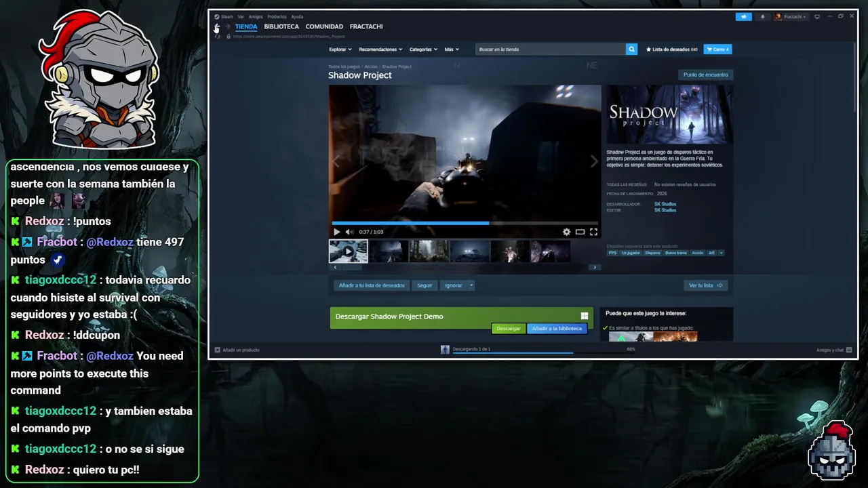Play the trailer video
Screen dimensions: 868x488
(x=336, y=232)
